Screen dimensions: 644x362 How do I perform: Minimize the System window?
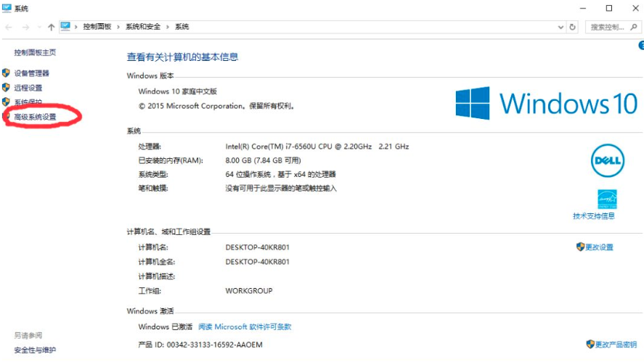point(583,8)
